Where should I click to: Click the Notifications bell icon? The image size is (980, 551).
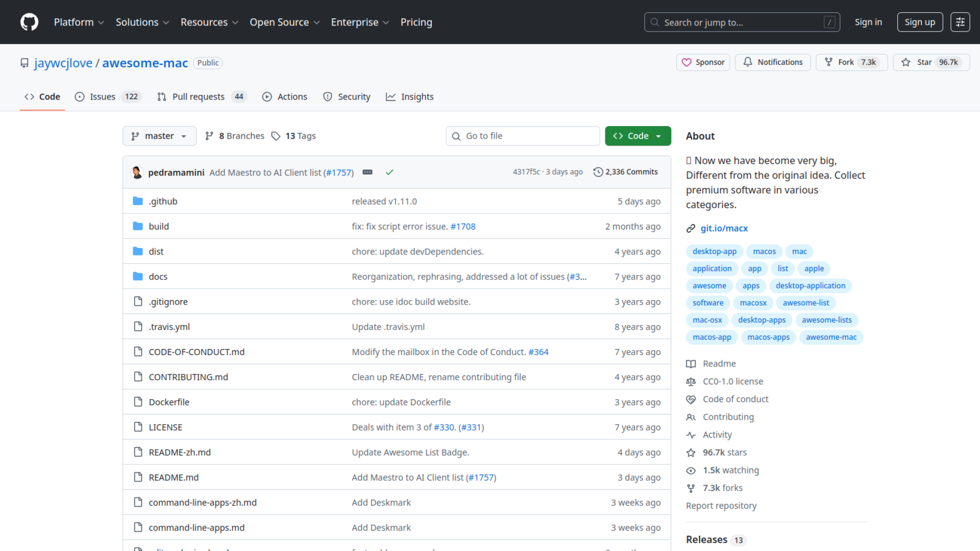point(748,62)
